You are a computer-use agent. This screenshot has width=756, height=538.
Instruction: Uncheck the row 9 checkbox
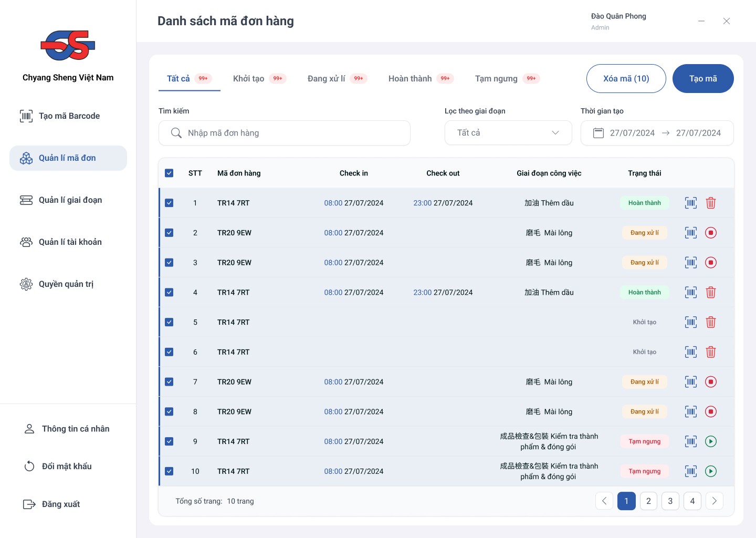point(169,441)
